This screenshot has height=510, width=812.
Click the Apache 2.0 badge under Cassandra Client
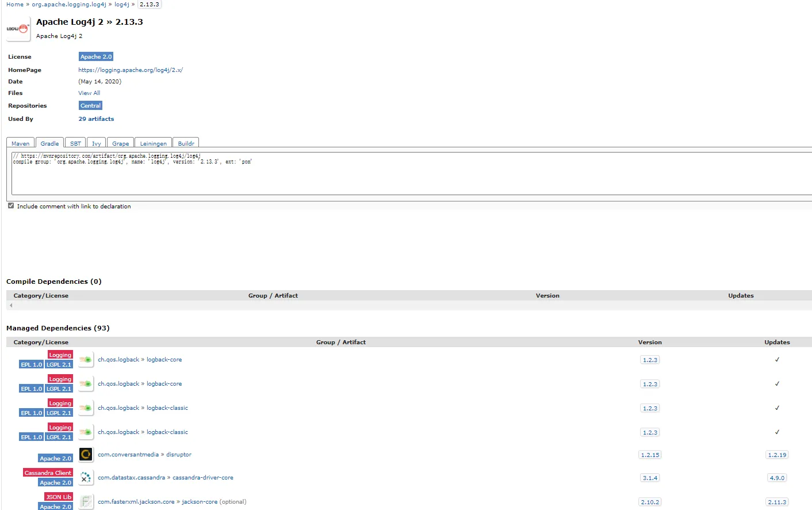point(56,483)
